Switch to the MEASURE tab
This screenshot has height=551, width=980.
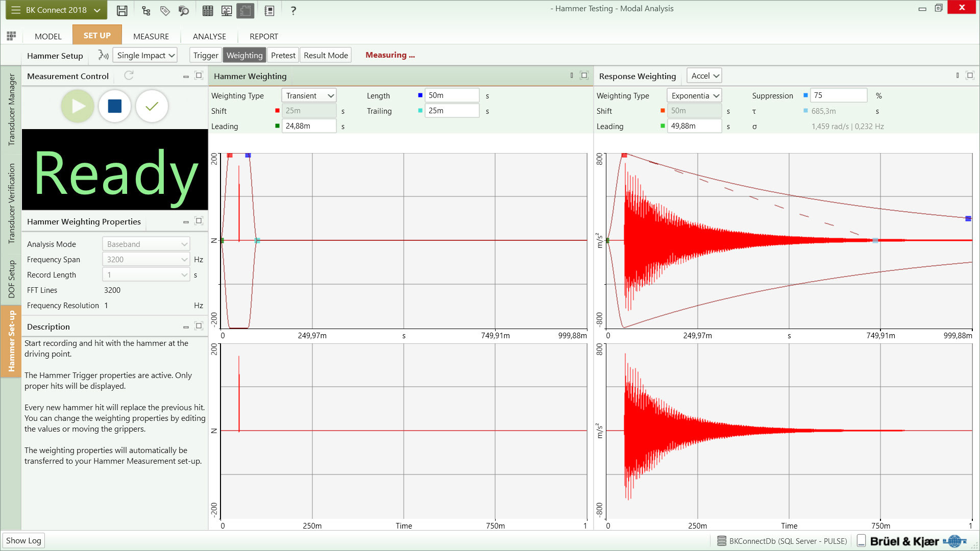[x=151, y=36]
